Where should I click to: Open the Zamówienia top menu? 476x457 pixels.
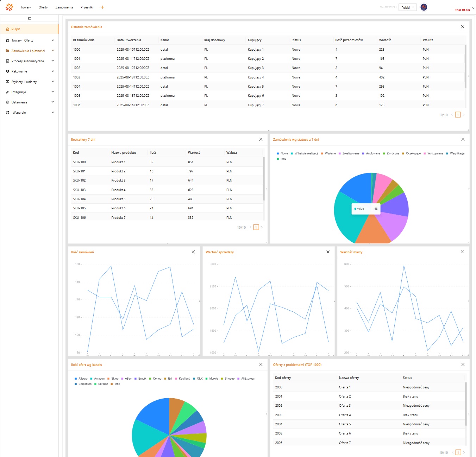[64, 7]
